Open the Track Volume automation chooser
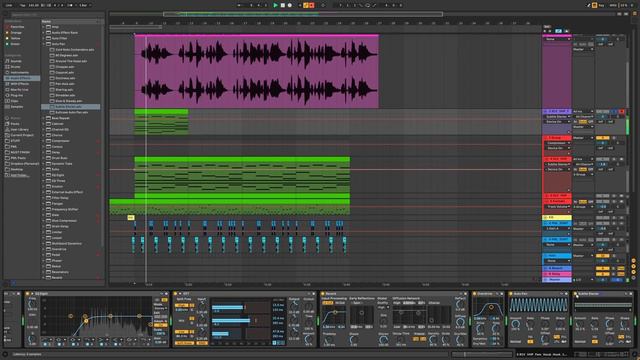The width and height of the screenshot is (640, 360). coord(558,207)
